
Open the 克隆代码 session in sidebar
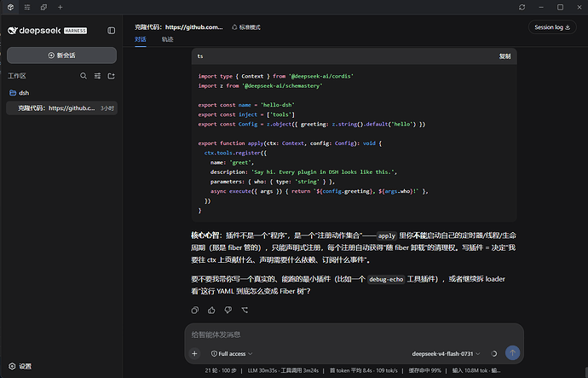click(x=62, y=108)
